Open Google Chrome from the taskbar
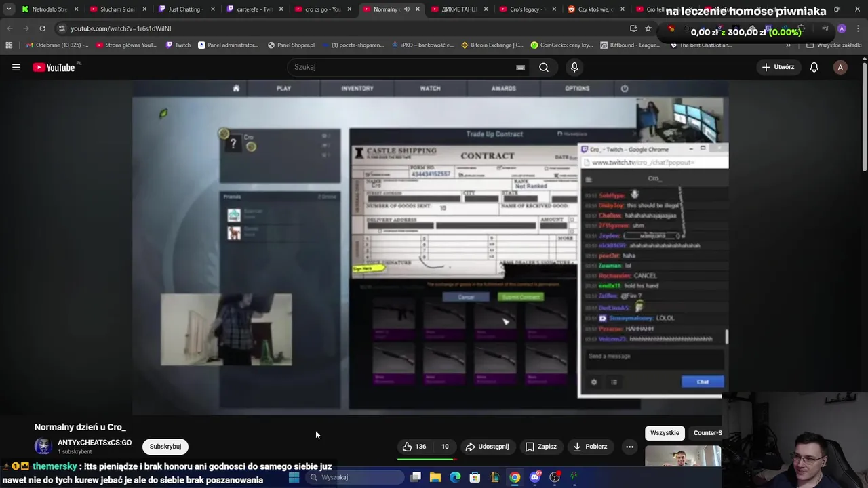868x488 pixels. (515, 477)
